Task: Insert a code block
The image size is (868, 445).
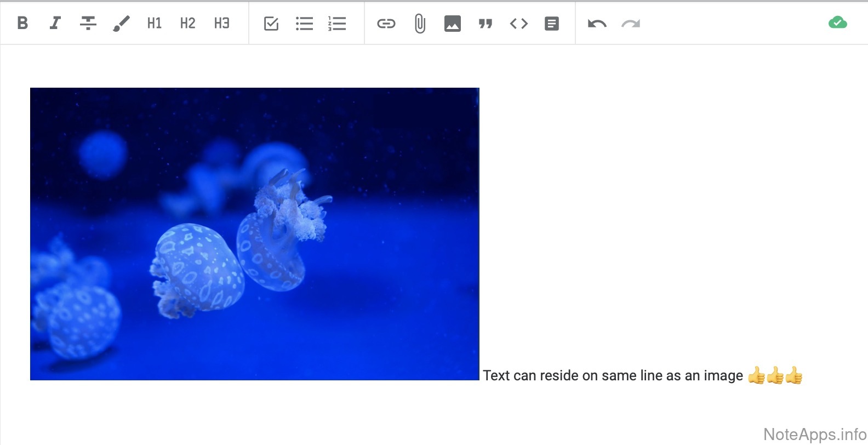Action: click(518, 24)
